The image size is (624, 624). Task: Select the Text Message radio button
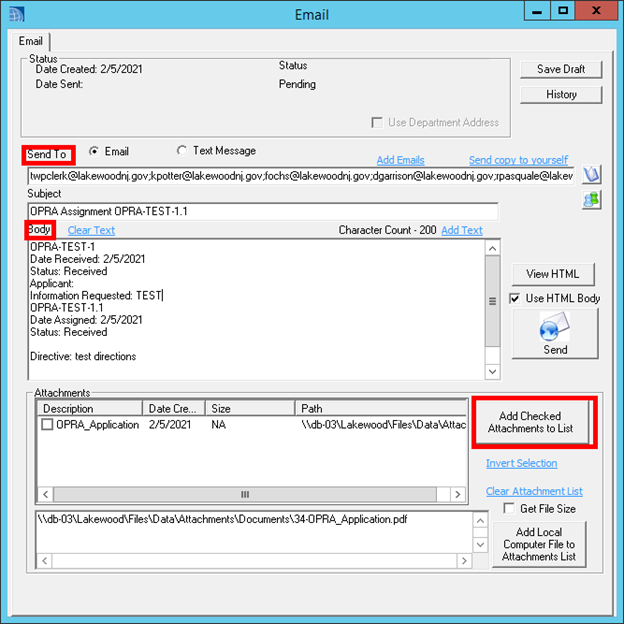181,151
